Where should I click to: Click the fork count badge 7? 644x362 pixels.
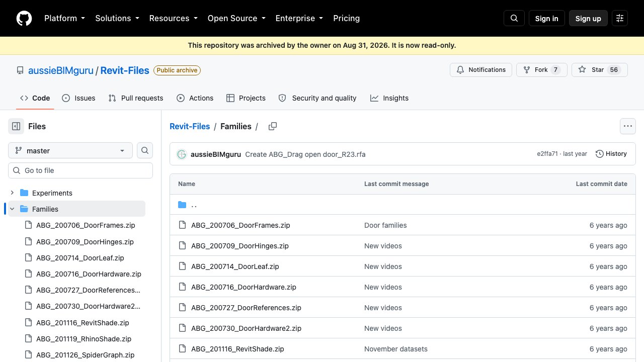click(x=555, y=70)
